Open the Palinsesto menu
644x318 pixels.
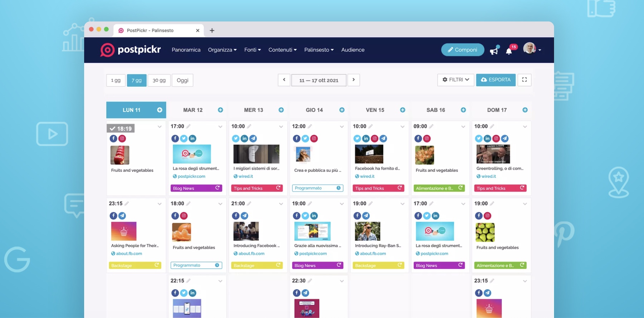coord(318,50)
